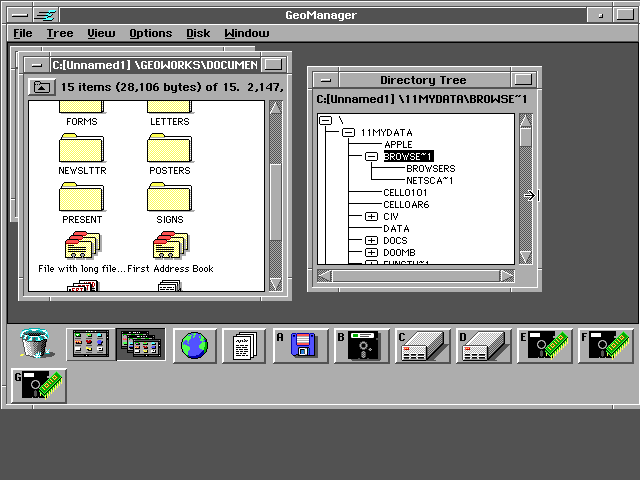Viewport: 640px width, 480px height.
Task: Select highlighted BROWSE~1 tree label
Action: click(x=408, y=156)
